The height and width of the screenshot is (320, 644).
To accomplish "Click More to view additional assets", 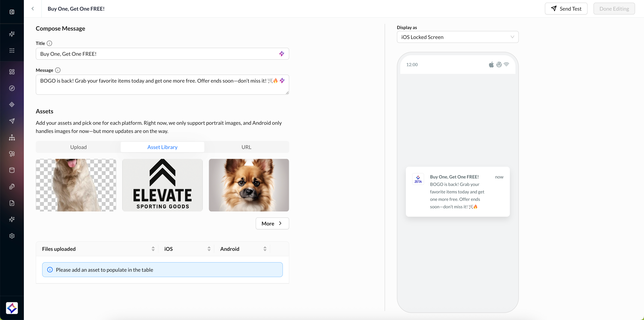I will click(x=272, y=223).
